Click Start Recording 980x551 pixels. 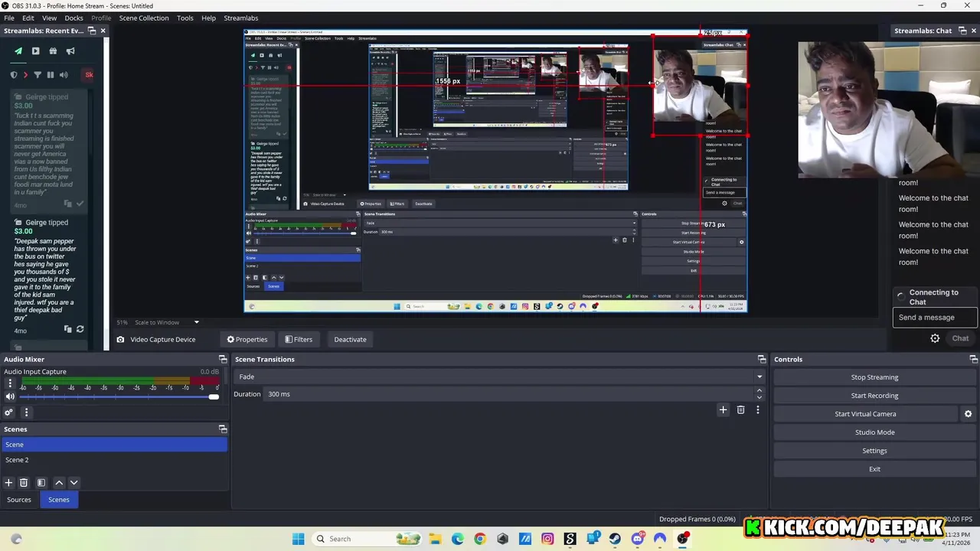874,396
